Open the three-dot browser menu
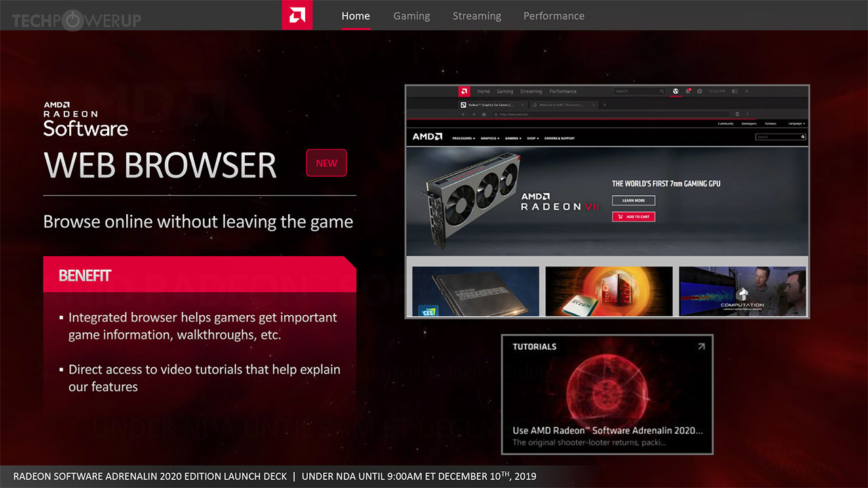868x488 pixels. [x=747, y=115]
